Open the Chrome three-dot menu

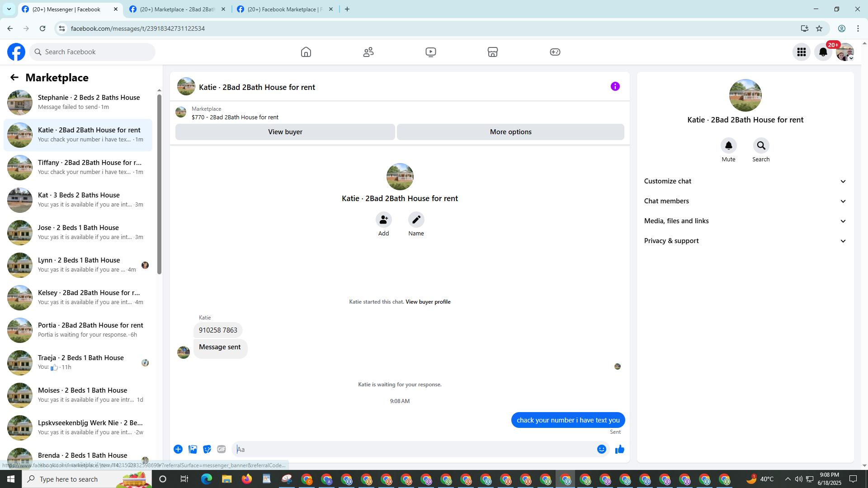(x=858, y=28)
